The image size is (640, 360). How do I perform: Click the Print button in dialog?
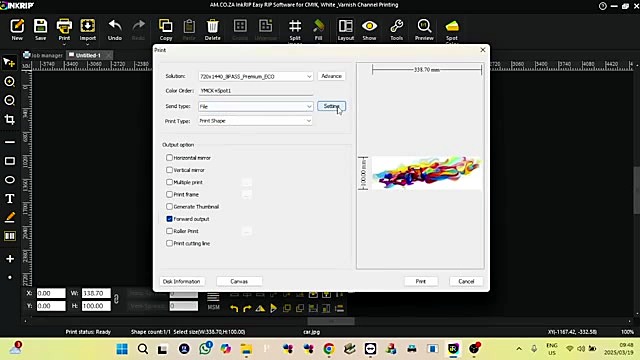[420, 281]
